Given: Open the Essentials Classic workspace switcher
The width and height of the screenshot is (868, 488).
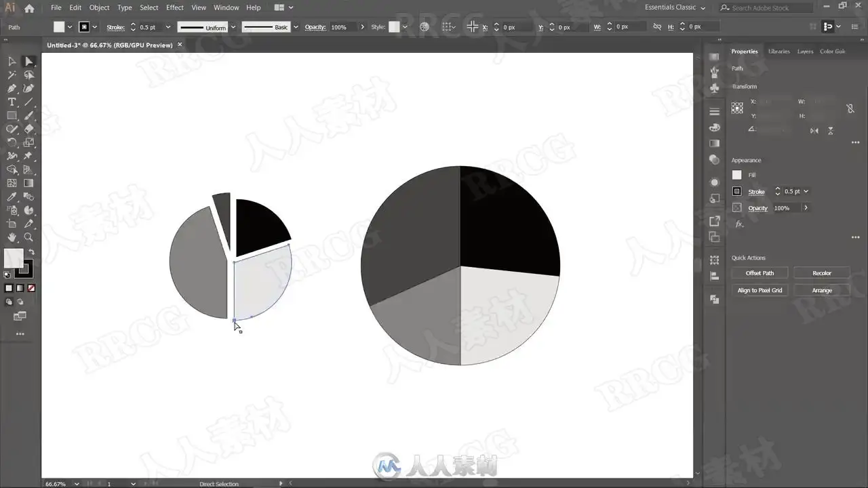Looking at the screenshot, I should 675,7.
